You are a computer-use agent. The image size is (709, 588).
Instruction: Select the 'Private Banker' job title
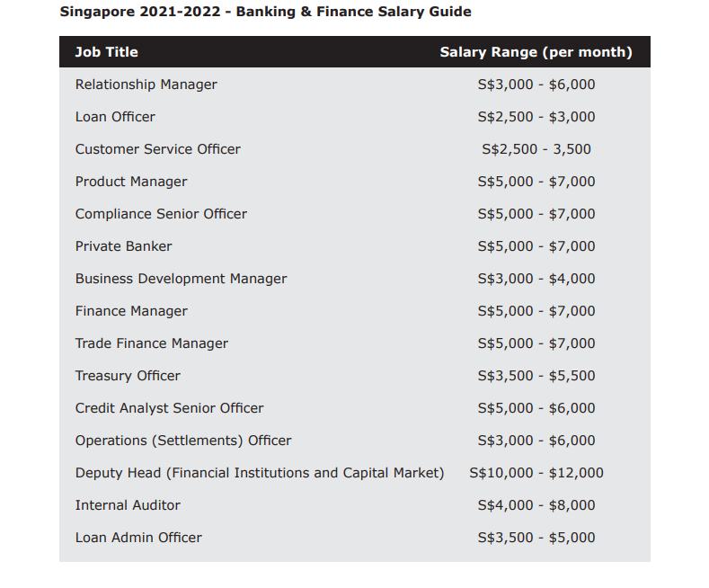[x=123, y=246]
